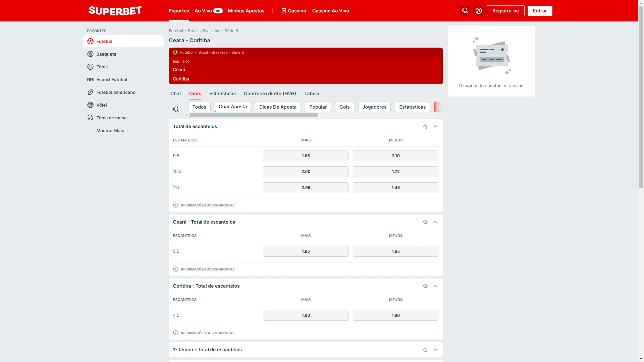Select the Estatísticas filter chip
This screenshot has width=644, height=362.
coord(412,107)
